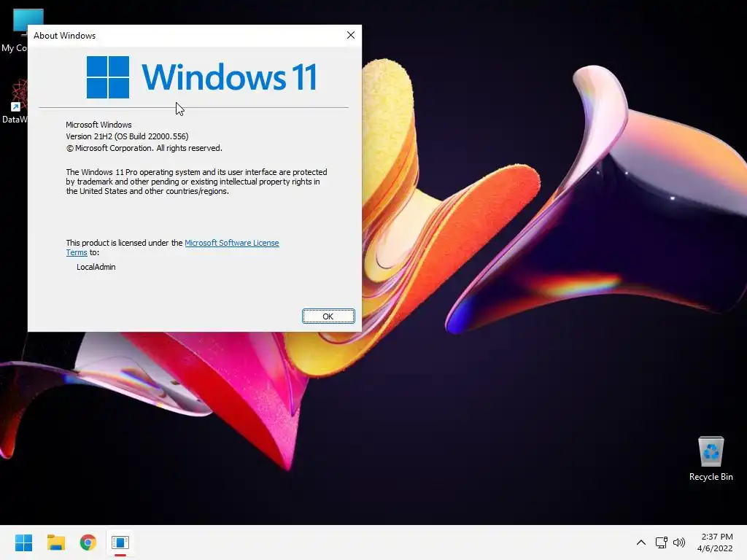Open network status tray icon
Screen dimensions: 747x560
661,542
